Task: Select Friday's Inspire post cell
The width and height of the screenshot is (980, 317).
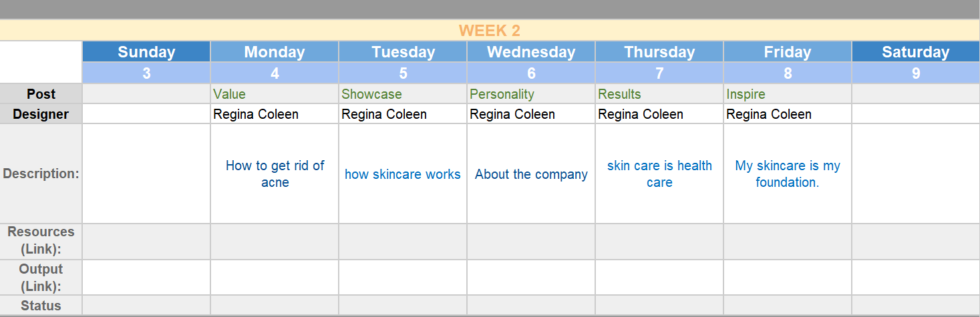Action: [x=788, y=94]
